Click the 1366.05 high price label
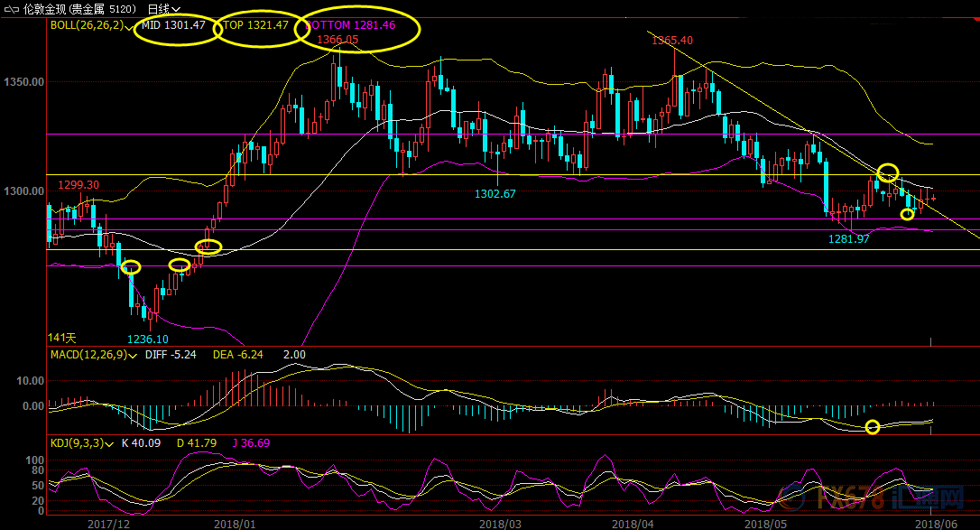 tap(337, 40)
